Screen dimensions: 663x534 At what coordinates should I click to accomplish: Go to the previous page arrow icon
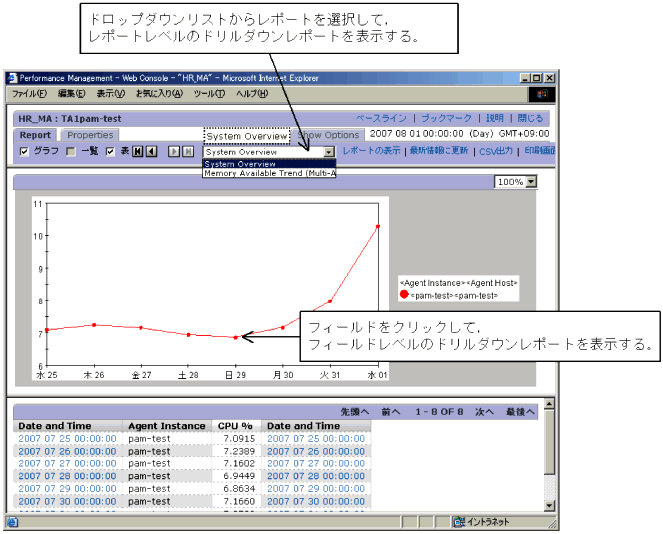point(151,151)
